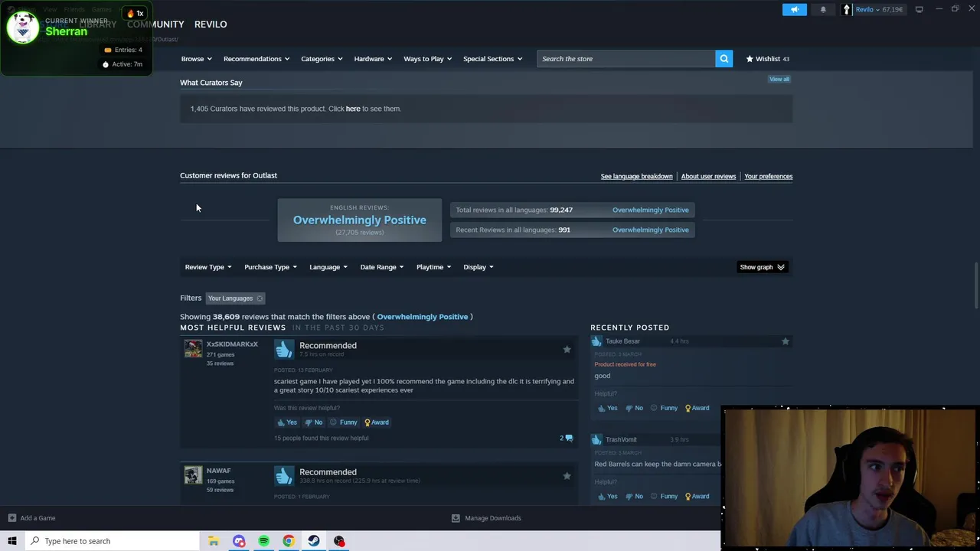Open Your preferences link
Screen dimensions: 980x551
[x=768, y=176]
